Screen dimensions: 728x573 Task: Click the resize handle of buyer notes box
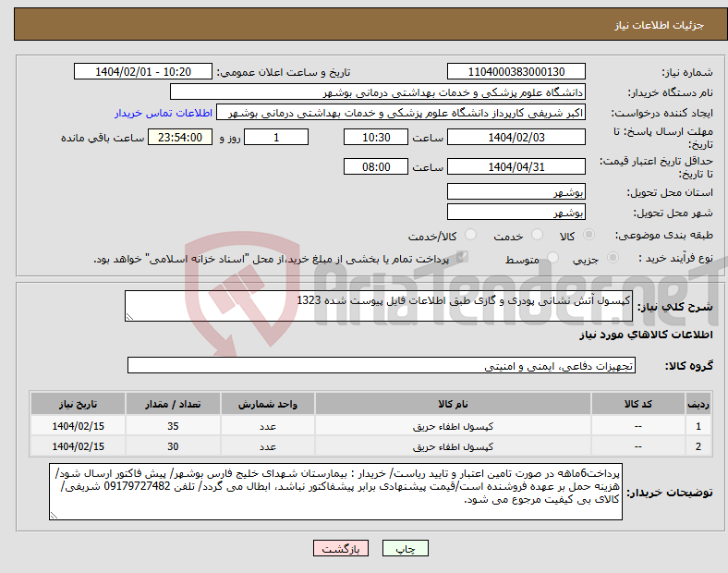(54, 516)
